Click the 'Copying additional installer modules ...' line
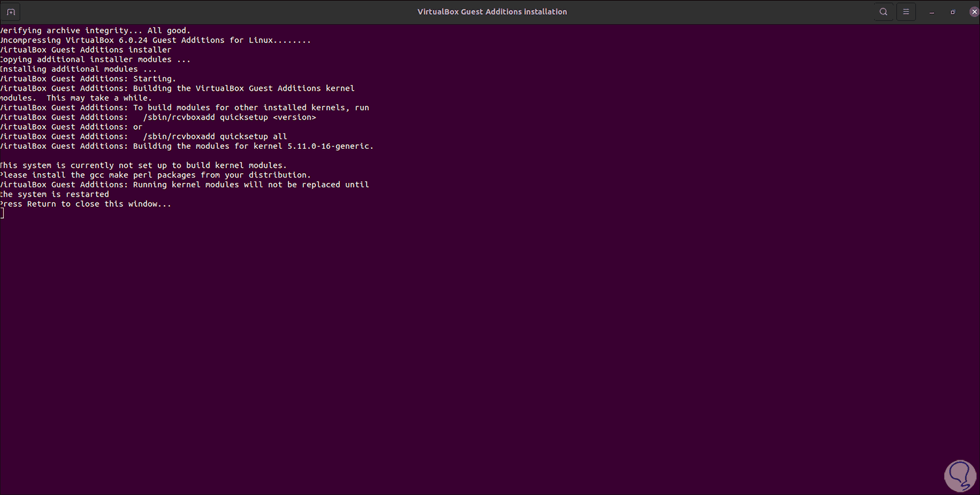 click(95, 59)
